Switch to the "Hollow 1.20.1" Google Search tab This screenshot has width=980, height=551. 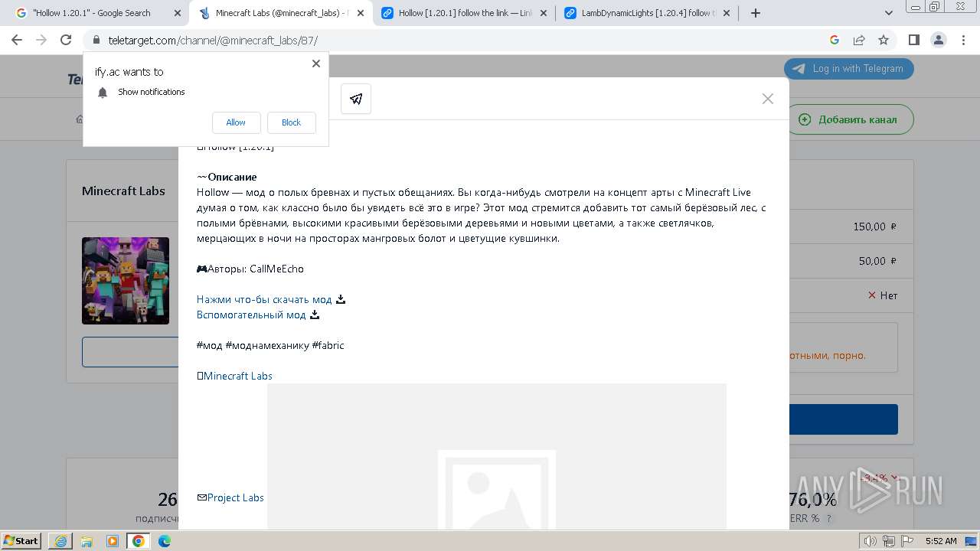coord(92,13)
